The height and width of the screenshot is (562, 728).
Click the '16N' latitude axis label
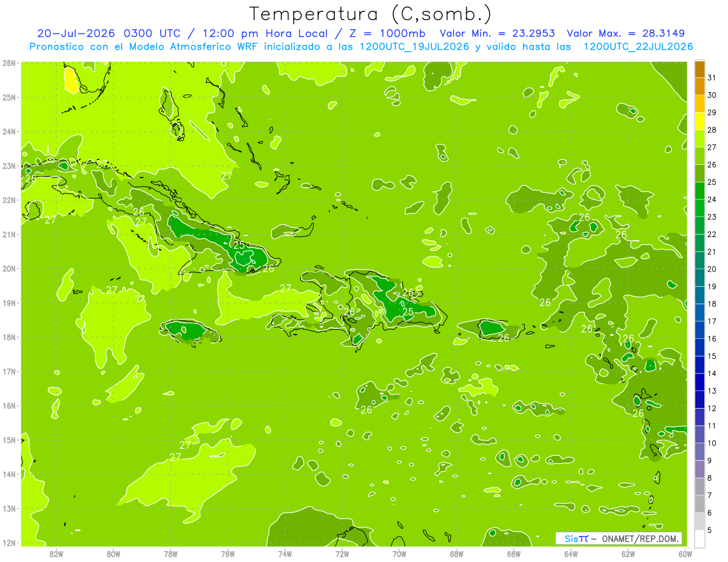9,406
